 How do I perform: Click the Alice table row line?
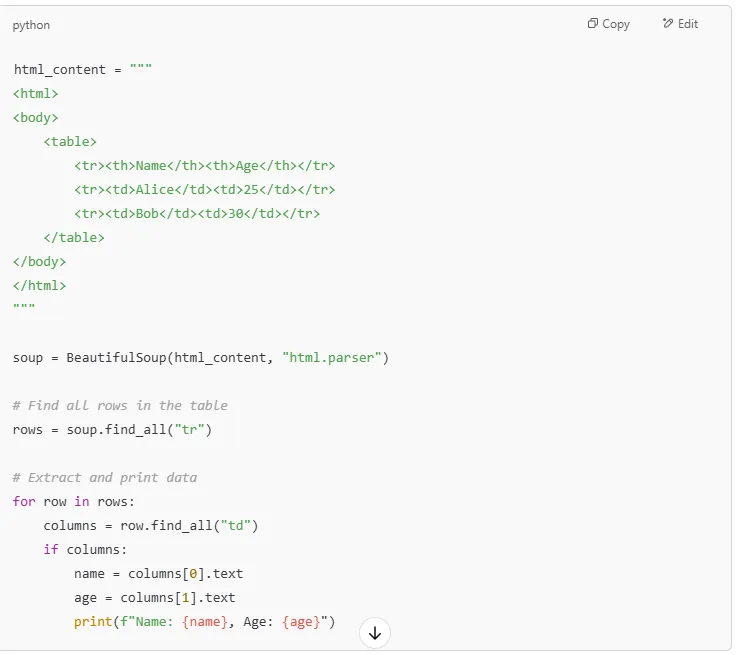tap(204, 189)
